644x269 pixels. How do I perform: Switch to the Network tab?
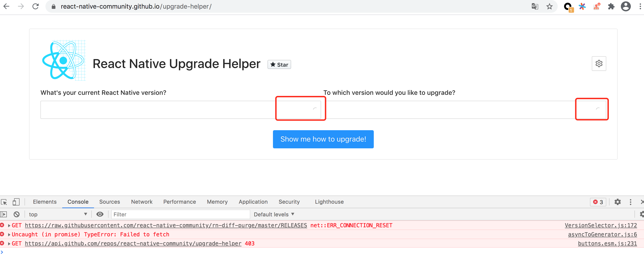[x=141, y=202]
